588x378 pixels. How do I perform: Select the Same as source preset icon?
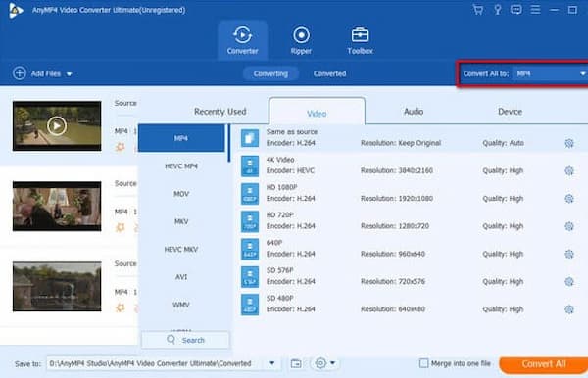coord(250,138)
